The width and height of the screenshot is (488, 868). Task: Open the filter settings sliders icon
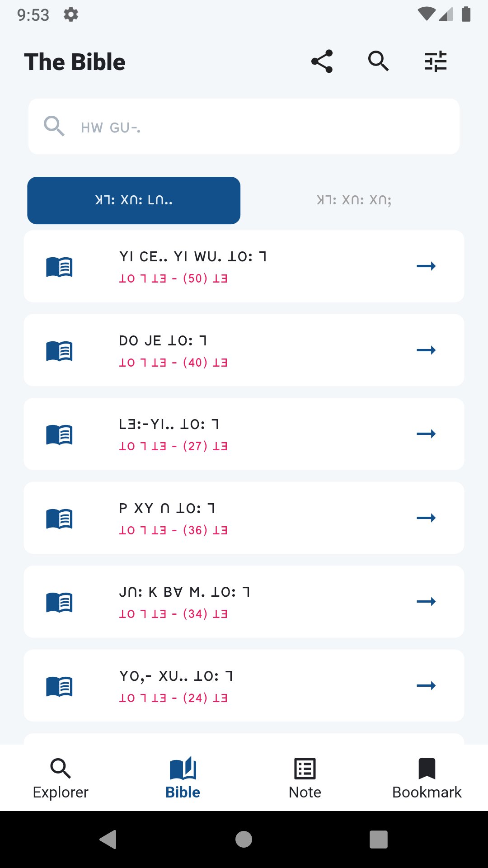point(436,61)
